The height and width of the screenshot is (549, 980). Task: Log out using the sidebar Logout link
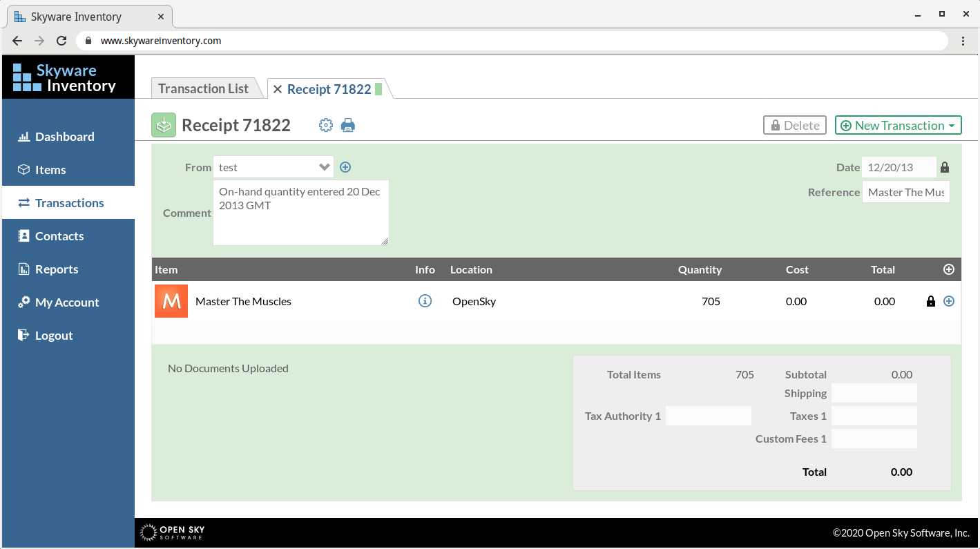(53, 335)
